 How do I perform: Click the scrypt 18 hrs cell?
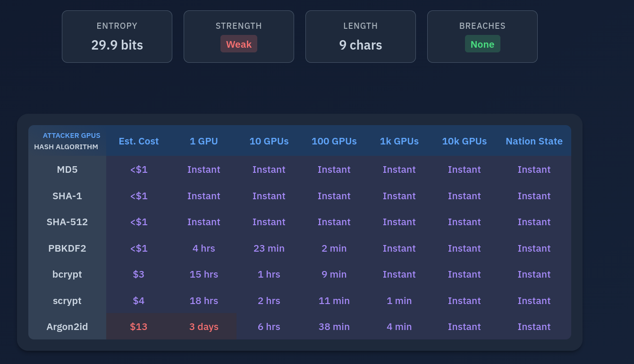(204, 301)
